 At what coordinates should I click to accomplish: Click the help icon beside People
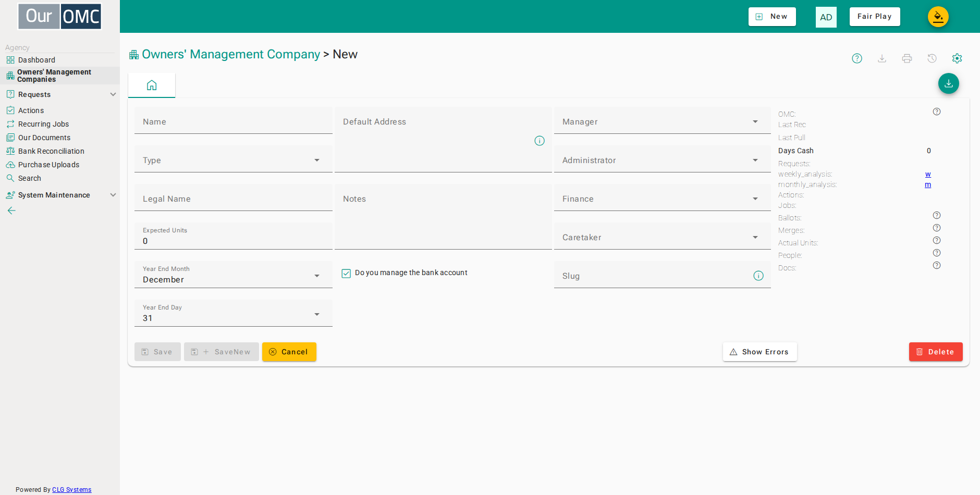coord(937,253)
